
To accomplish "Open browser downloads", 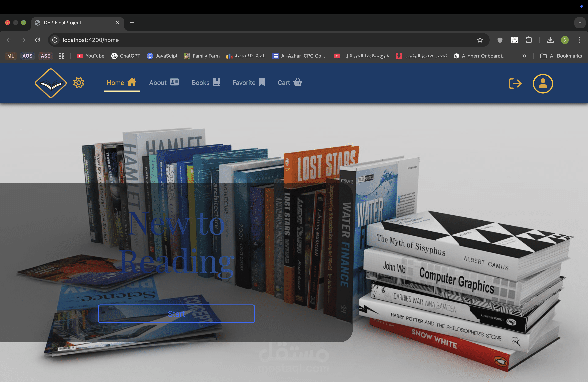I will click(x=550, y=40).
